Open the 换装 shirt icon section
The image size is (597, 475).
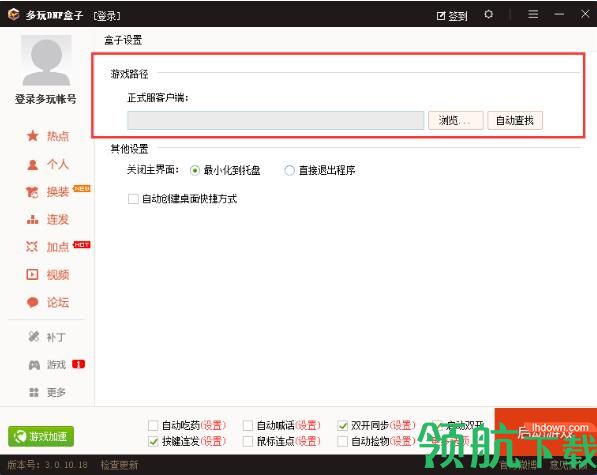[48, 192]
